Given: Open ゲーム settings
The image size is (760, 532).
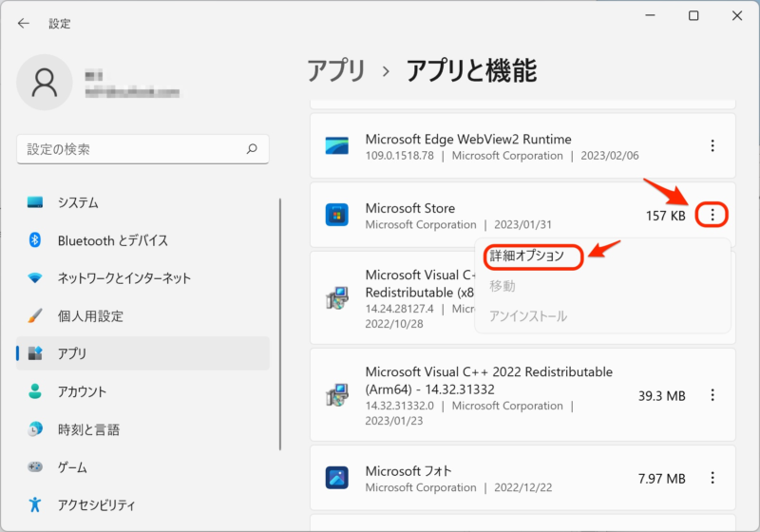Looking at the screenshot, I should [142, 467].
